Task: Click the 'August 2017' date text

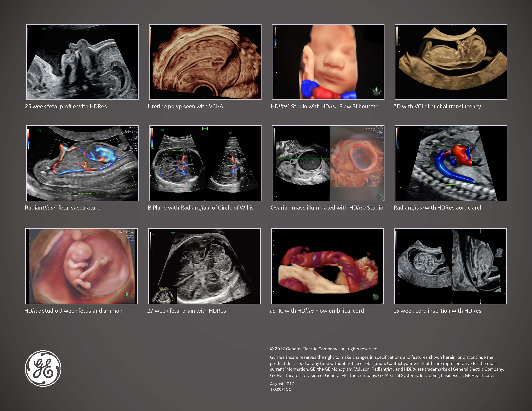Action: [282, 384]
